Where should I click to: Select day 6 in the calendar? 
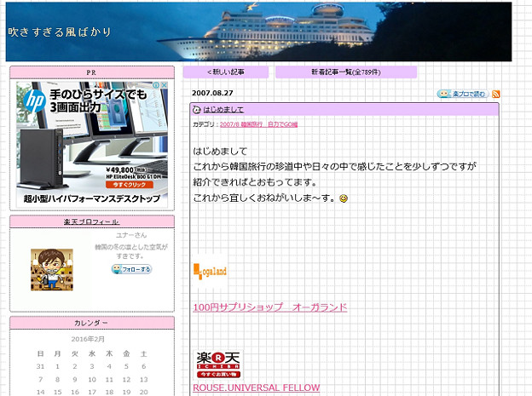(143, 366)
